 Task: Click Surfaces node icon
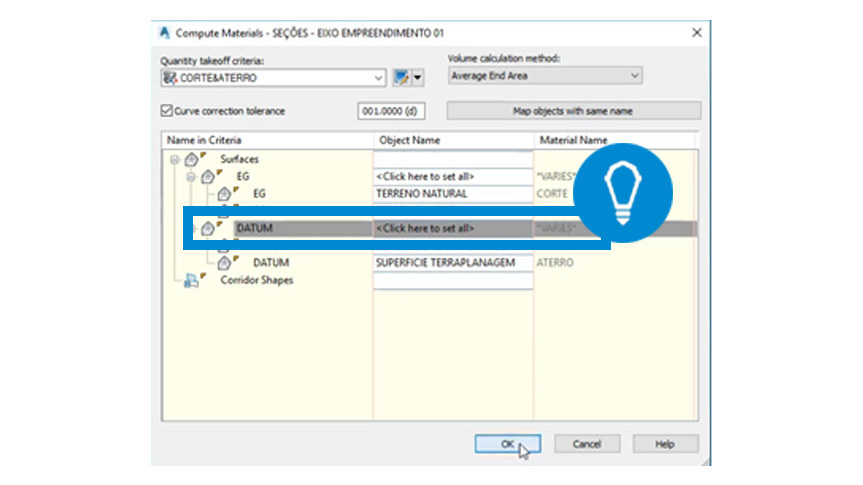click(192, 159)
